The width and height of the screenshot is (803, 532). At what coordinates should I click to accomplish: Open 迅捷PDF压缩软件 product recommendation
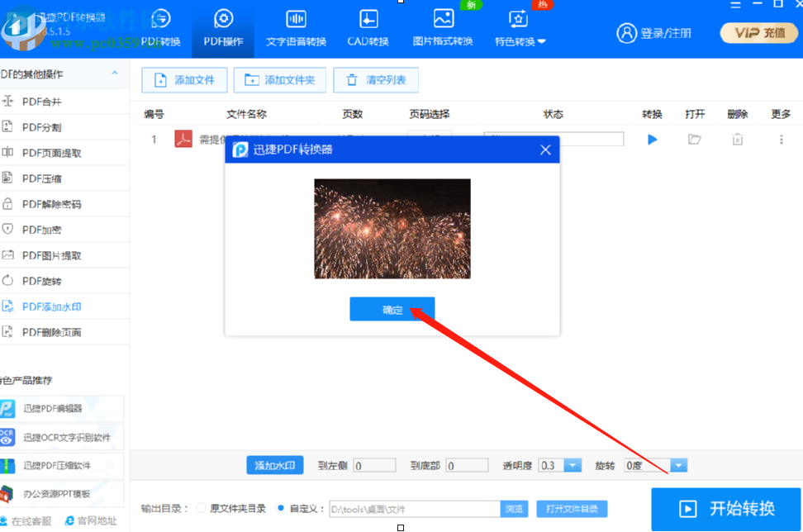click(x=61, y=465)
